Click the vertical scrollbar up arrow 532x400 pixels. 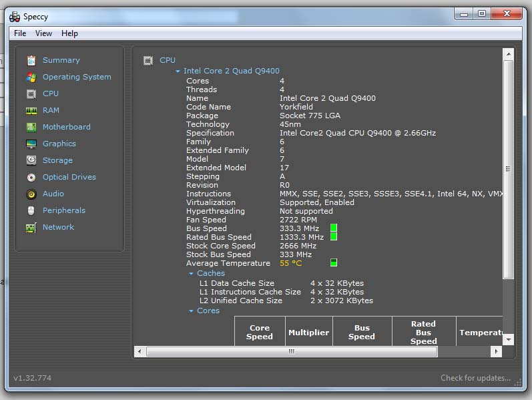(508, 54)
